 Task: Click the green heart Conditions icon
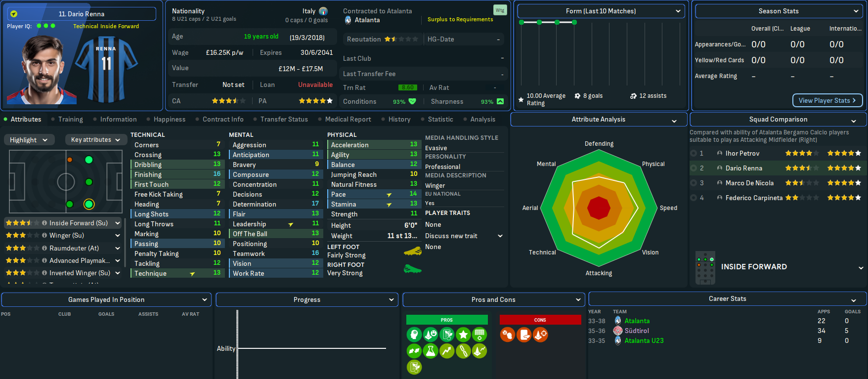pos(412,101)
